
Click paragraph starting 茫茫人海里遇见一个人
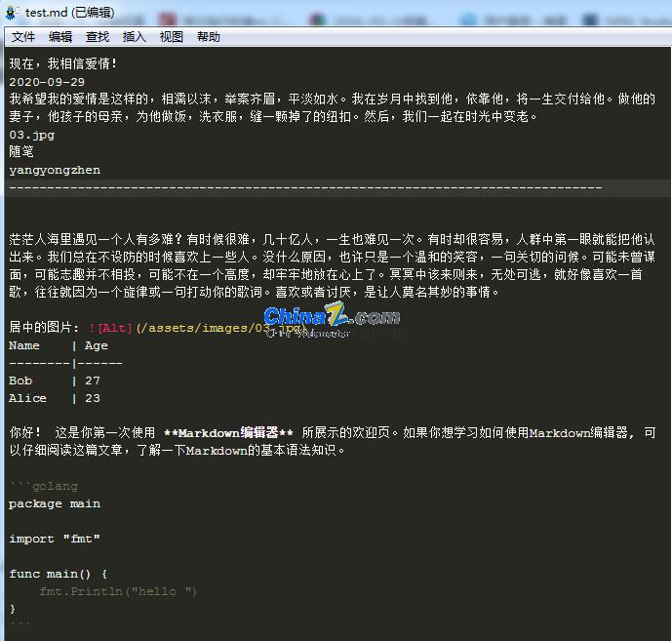pos(332,265)
